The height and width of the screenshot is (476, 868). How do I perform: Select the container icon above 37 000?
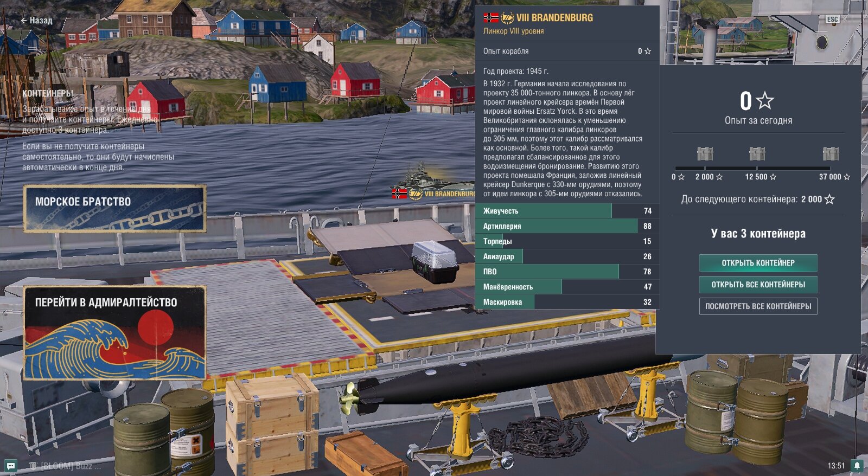tap(831, 154)
